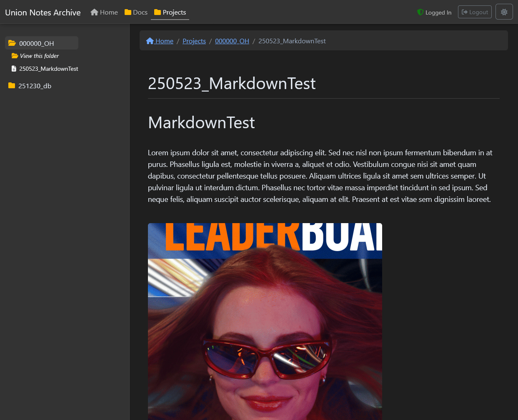The image size is (518, 420).
Task: Open the Leaderboard image with sunglasses woman
Action: (265, 321)
